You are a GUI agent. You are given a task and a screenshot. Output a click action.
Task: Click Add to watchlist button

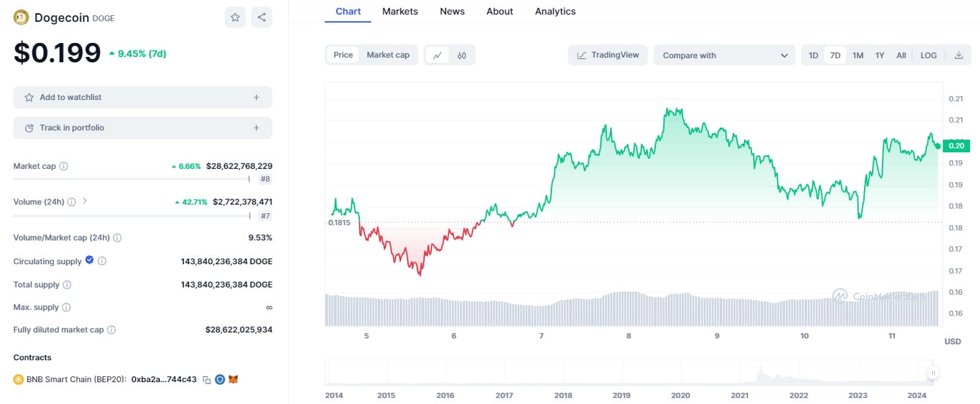(142, 97)
